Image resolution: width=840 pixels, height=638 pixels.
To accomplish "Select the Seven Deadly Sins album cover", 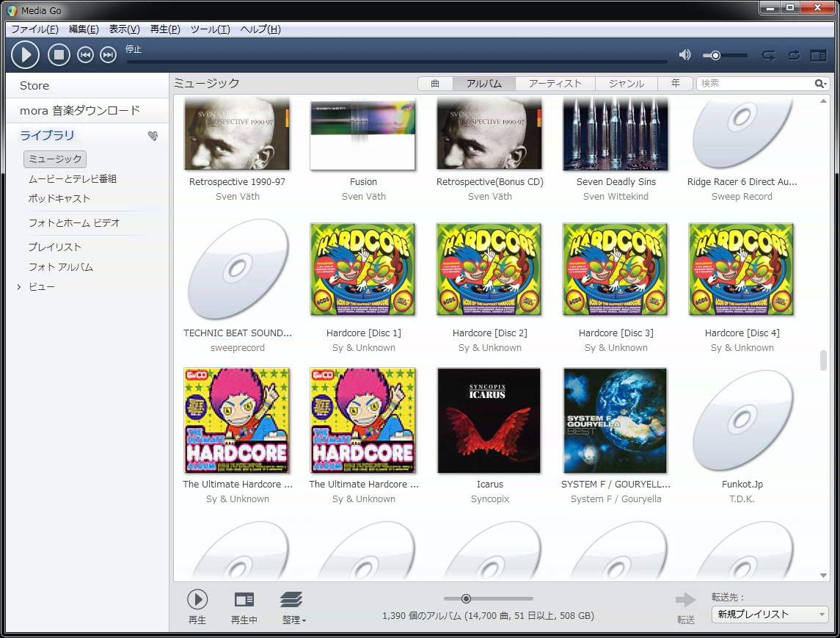I will coord(615,134).
